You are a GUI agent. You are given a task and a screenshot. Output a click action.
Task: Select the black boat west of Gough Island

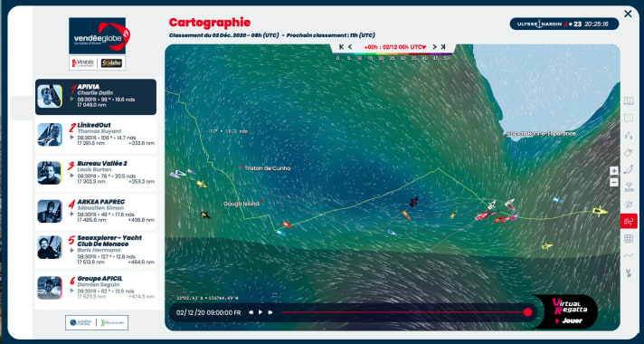tap(205, 215)
